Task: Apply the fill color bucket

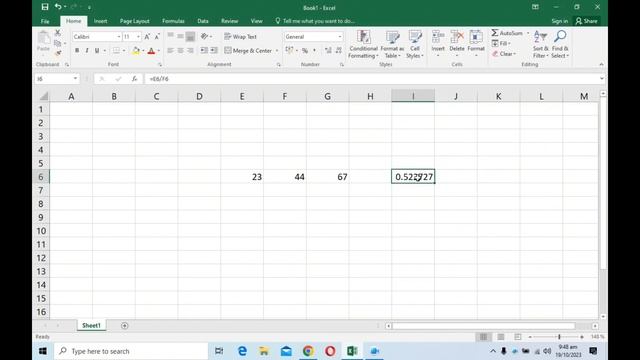Action: [136, 51]
